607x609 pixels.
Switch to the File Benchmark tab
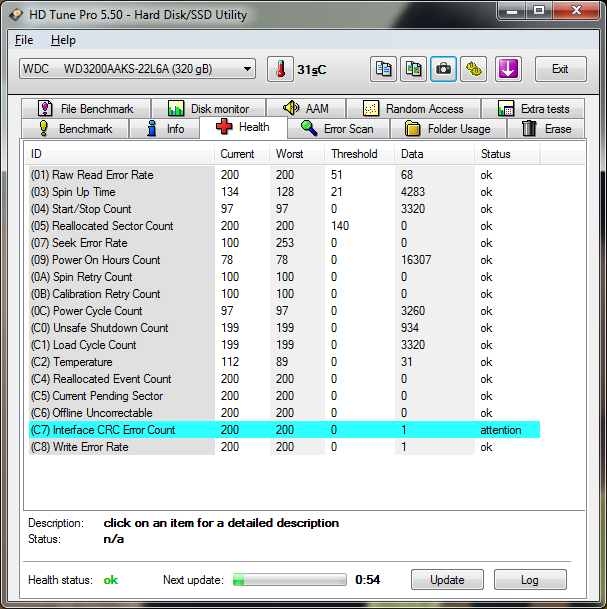(86, 108)
